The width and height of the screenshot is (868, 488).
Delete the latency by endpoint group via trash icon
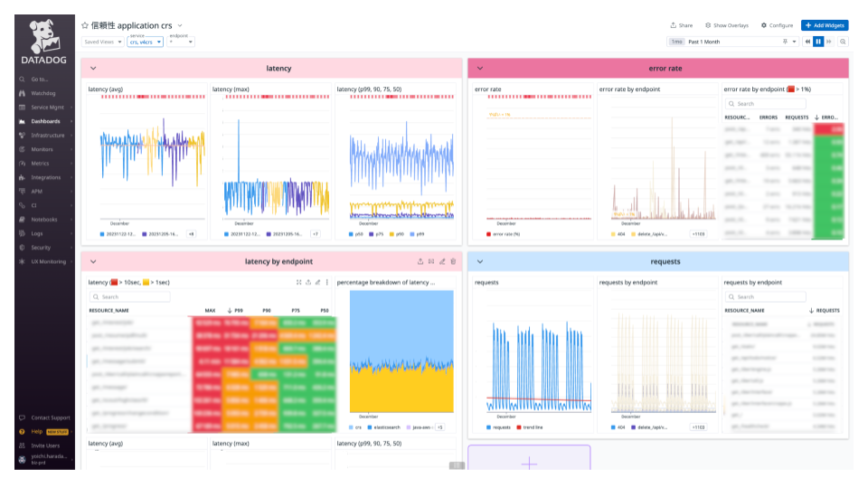pos(454,261)
